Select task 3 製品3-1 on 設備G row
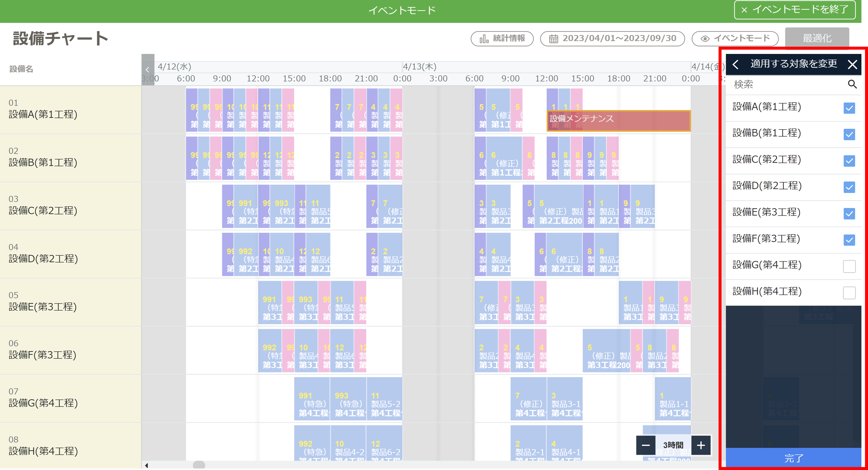Image resolution: width=868 pixels, height=470 pixels. point(565,399)
